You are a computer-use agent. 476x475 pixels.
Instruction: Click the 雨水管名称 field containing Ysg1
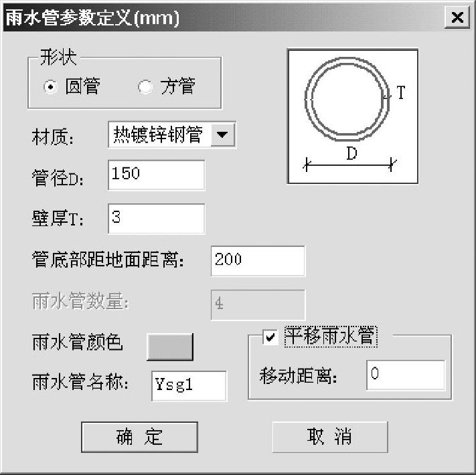[x=189, y=386]
